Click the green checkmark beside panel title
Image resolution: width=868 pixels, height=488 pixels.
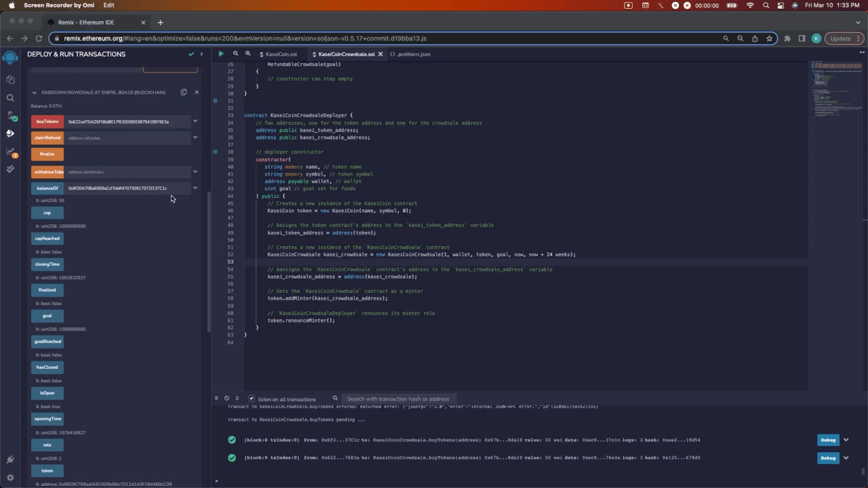click(x=191, y=54)
